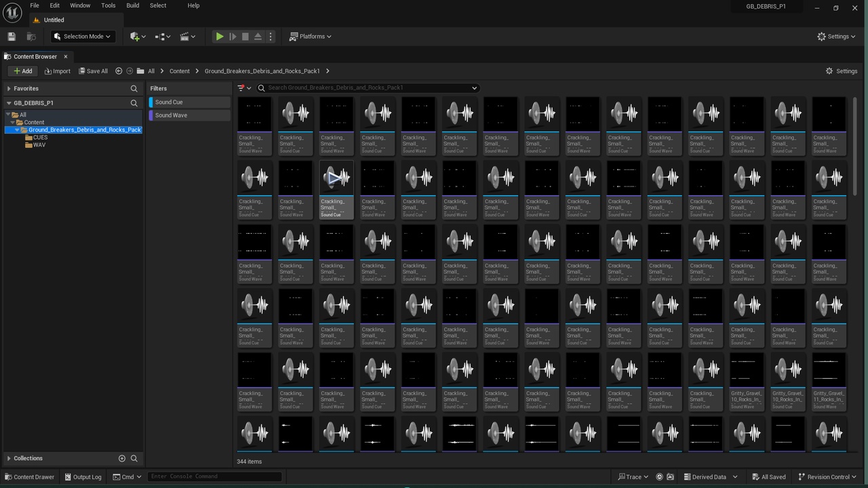The image size is (868, 488).
Task: Click the Stop simulation button
Action: (x=245, y=37)
